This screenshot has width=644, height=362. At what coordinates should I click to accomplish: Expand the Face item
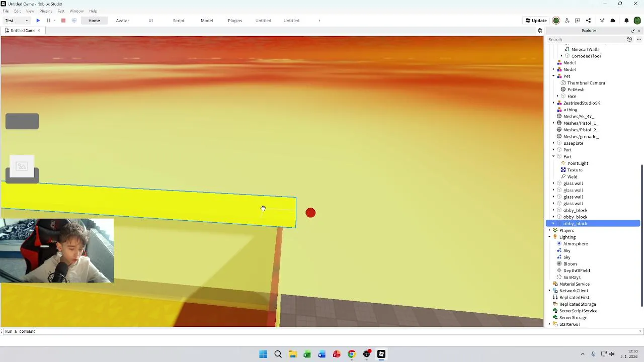tap(557, 97)
